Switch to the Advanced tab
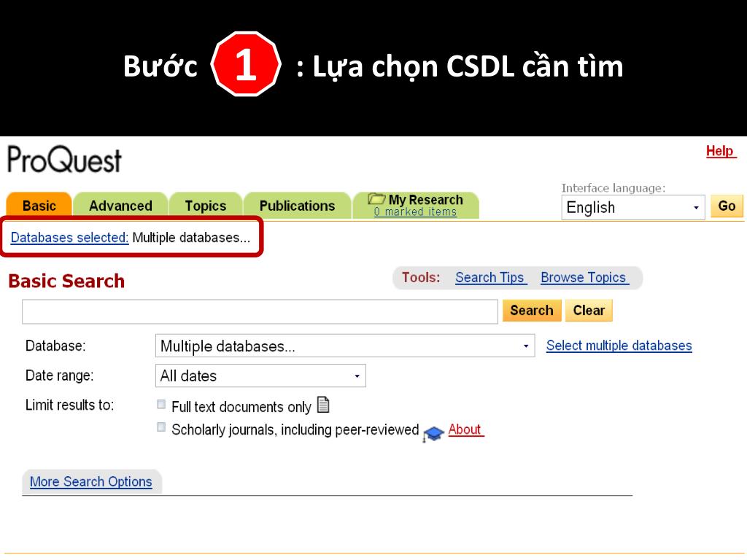This screenshot has width=747, height=560. [x=120, y=206]
